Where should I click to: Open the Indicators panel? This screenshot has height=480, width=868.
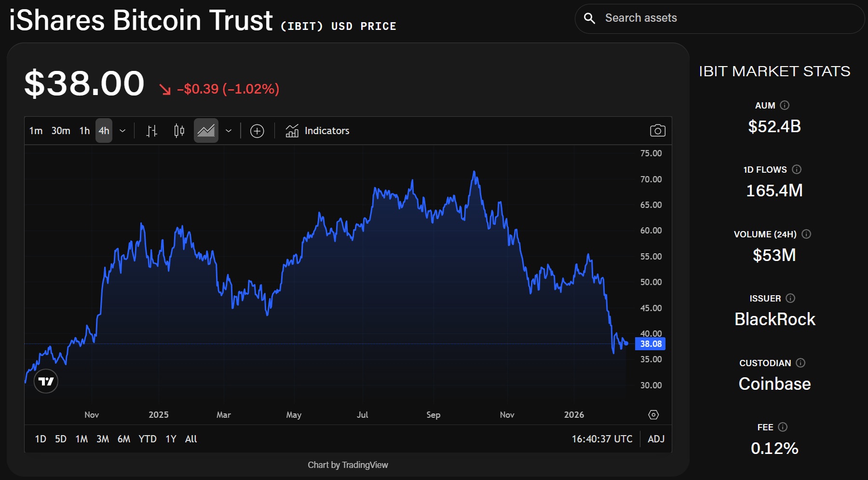click(x=318, y=131)
